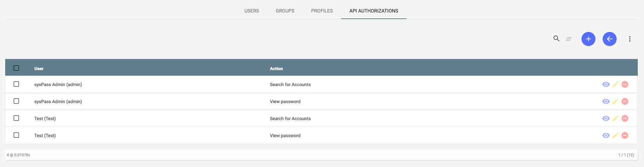Click the search magnifier icon

pos(556,39)
